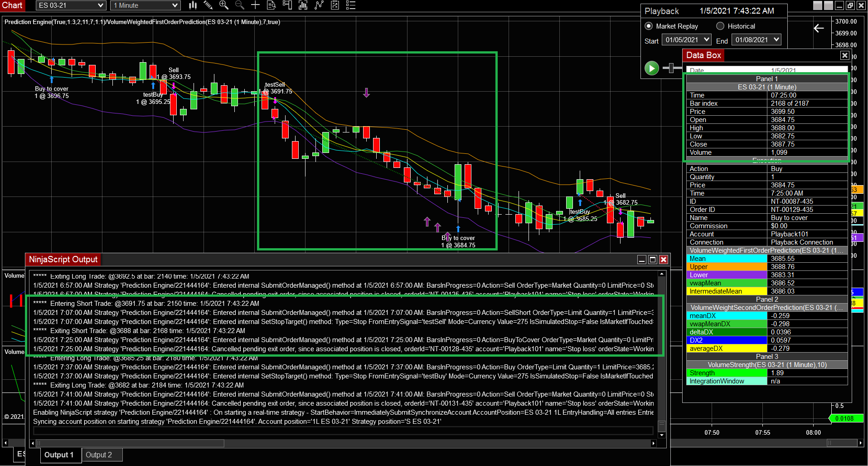Open the chart Properties list icon
Viewport: 868px width, 466px height.
point(350,5)
